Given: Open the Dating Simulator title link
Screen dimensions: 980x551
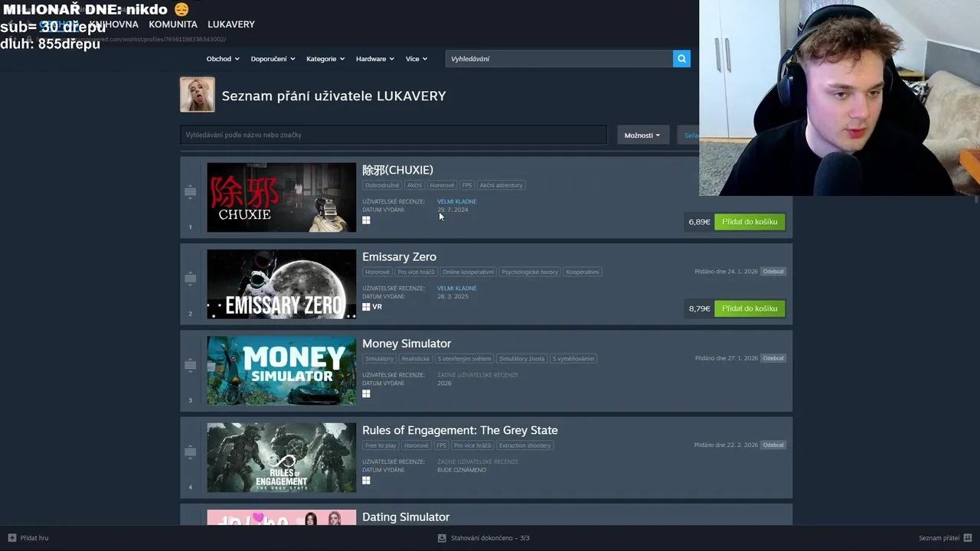Looking at the screenshot, I should pyautogui.click(x=406, y=517).
